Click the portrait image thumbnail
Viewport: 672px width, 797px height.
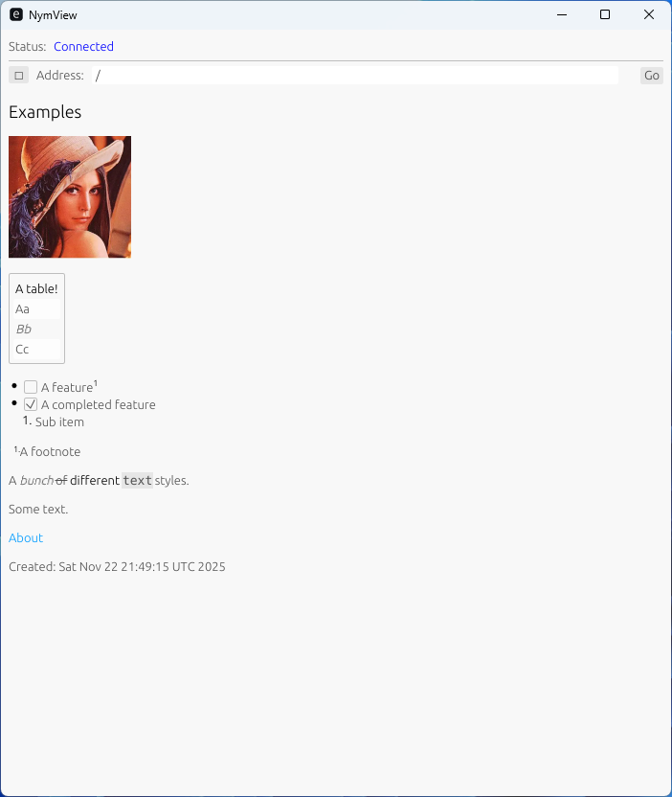point(70,196)
